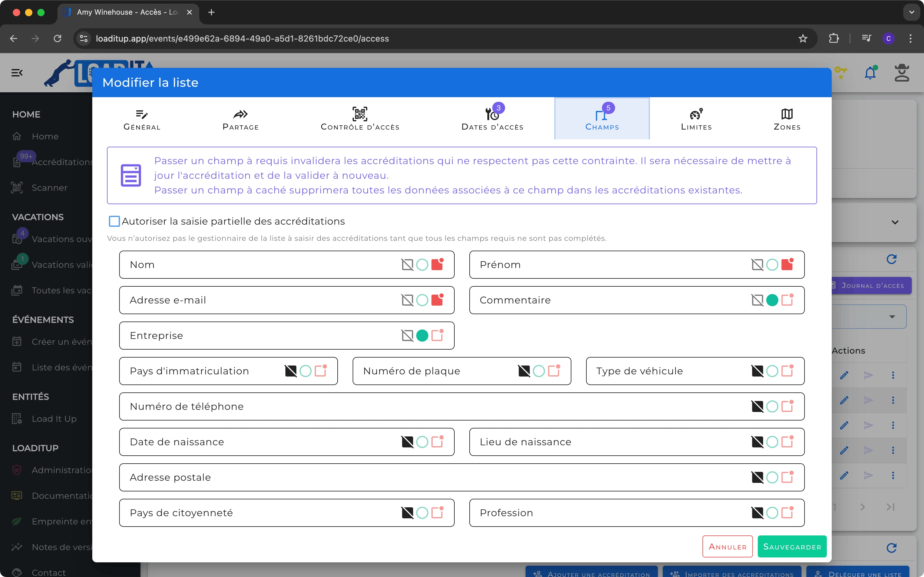924x577 pixels.
Task: Expand the chevron panel behind dialog
Action: point(895,222)
